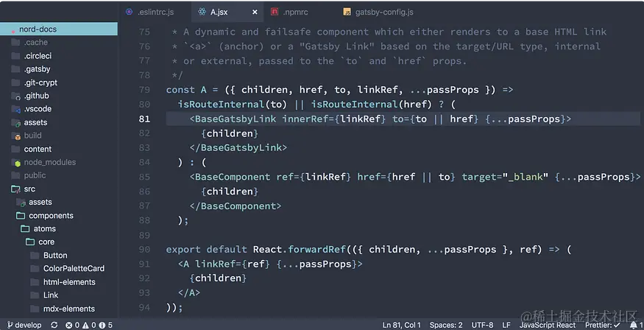The image size is (644, 330).
Task: Click the components folder icon
Action: pyautogui.click(x=21, y=216)
